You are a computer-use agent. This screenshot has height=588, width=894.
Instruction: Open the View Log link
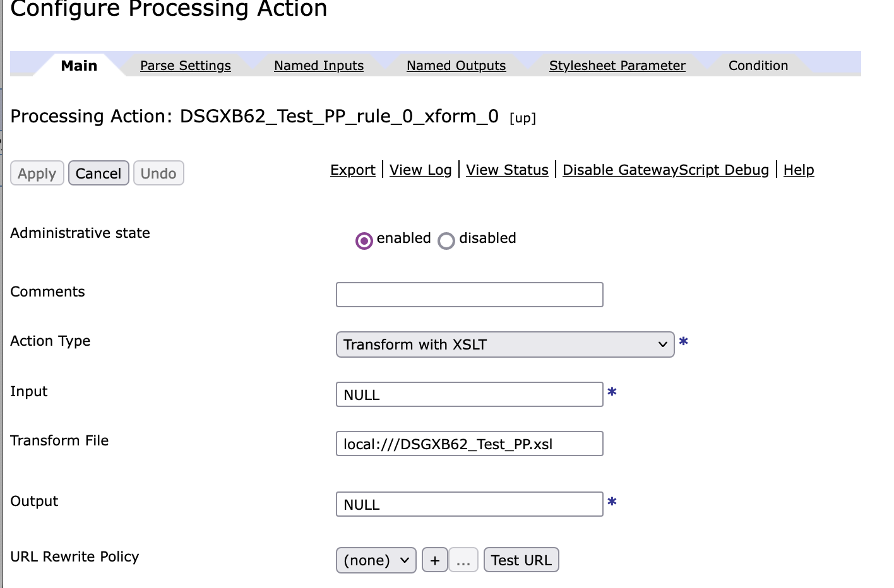[420, 170]
